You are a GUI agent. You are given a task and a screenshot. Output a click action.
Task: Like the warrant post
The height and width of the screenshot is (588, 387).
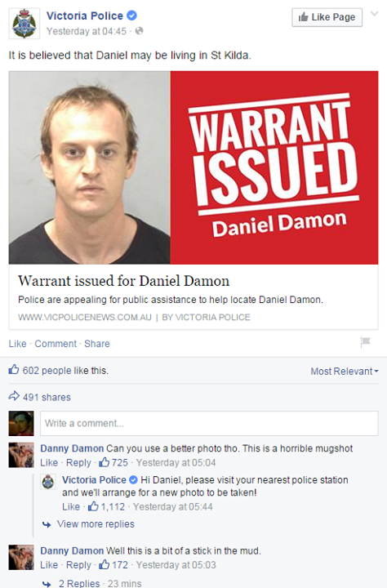pos(18,344)
